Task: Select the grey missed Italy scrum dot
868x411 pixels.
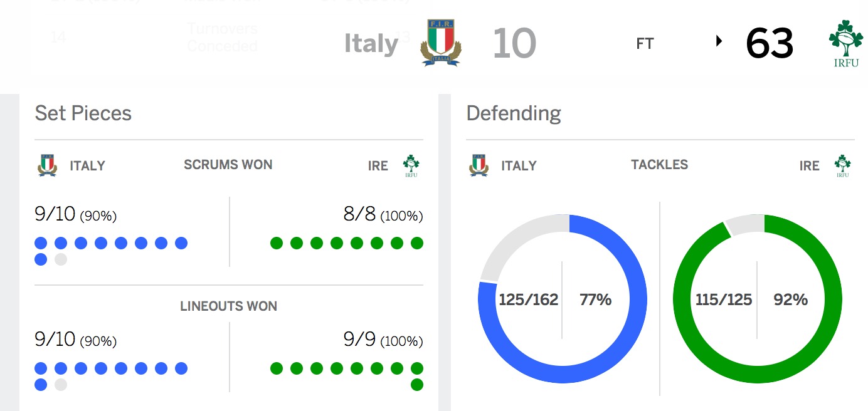Action: 61,259
